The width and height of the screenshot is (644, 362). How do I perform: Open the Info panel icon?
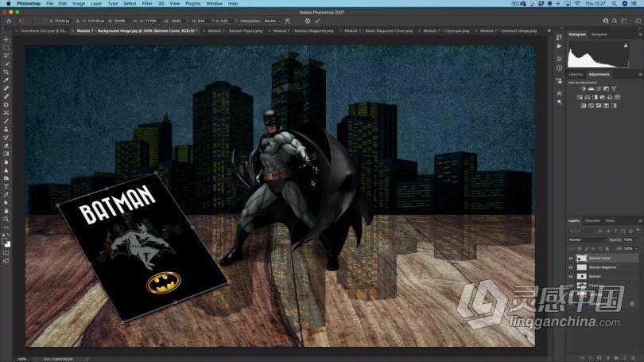point(559,68)
